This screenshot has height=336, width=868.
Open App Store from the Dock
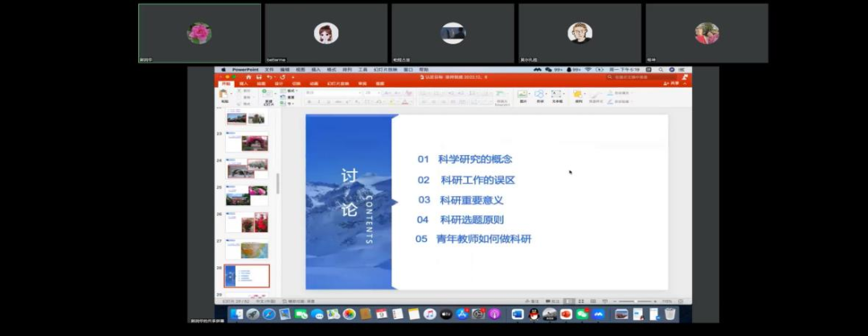tap(462, 314)
